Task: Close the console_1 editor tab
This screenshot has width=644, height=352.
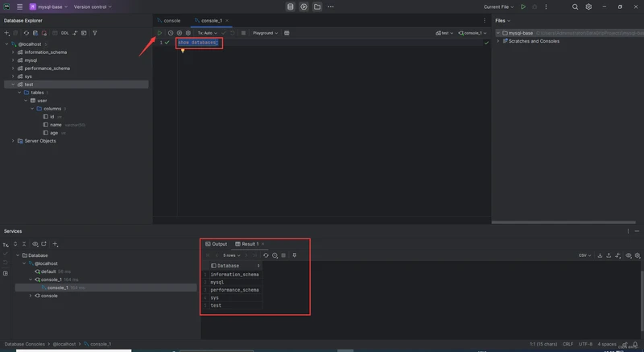Action: click(227, 20)
